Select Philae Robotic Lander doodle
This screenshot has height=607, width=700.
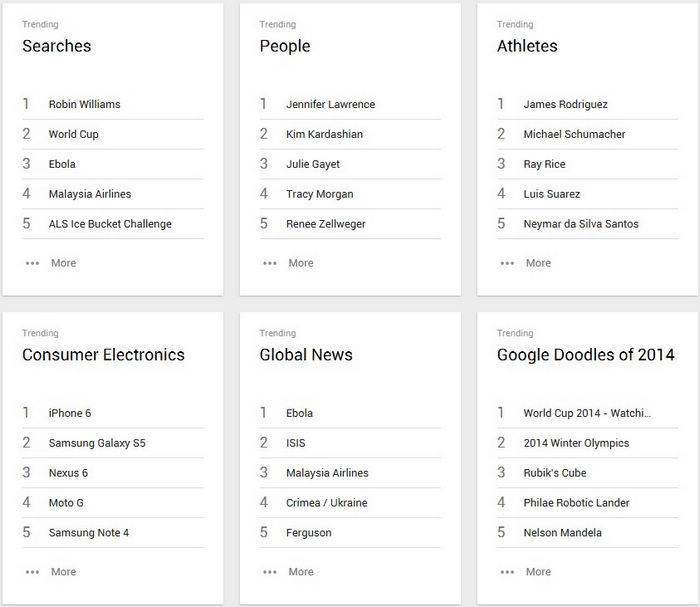[x=576, y=503]
